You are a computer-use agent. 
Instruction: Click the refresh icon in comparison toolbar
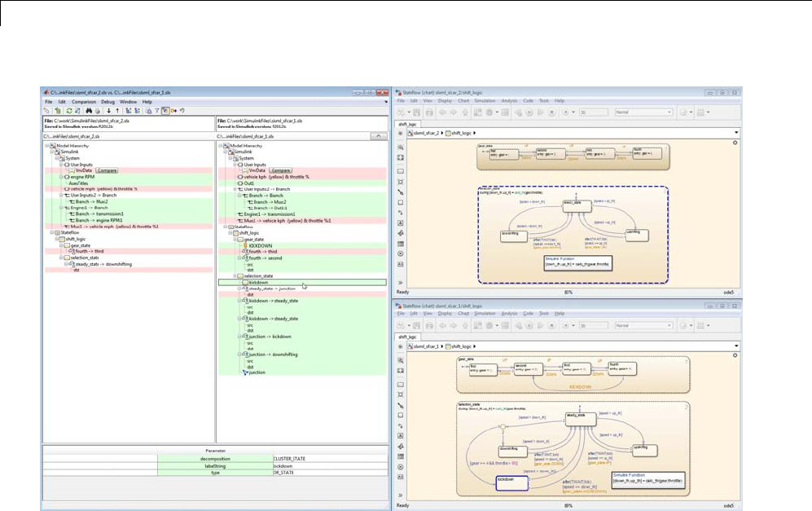coord(68,110)
